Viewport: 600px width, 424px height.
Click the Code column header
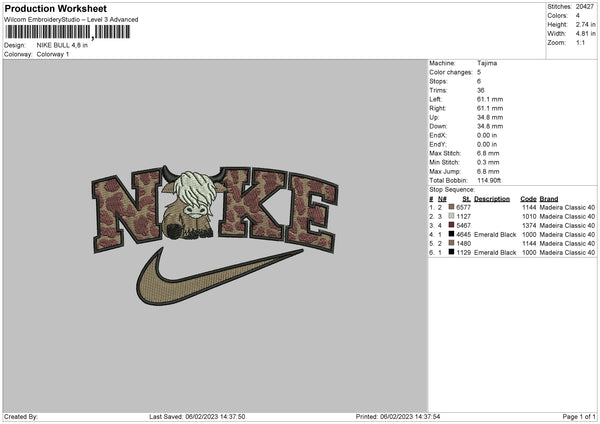528,199
